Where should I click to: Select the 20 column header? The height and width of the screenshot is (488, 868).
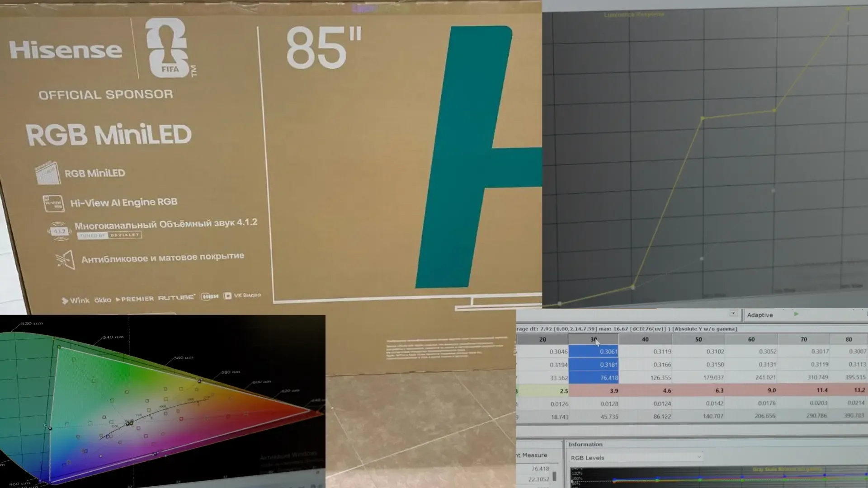[542, 339]
